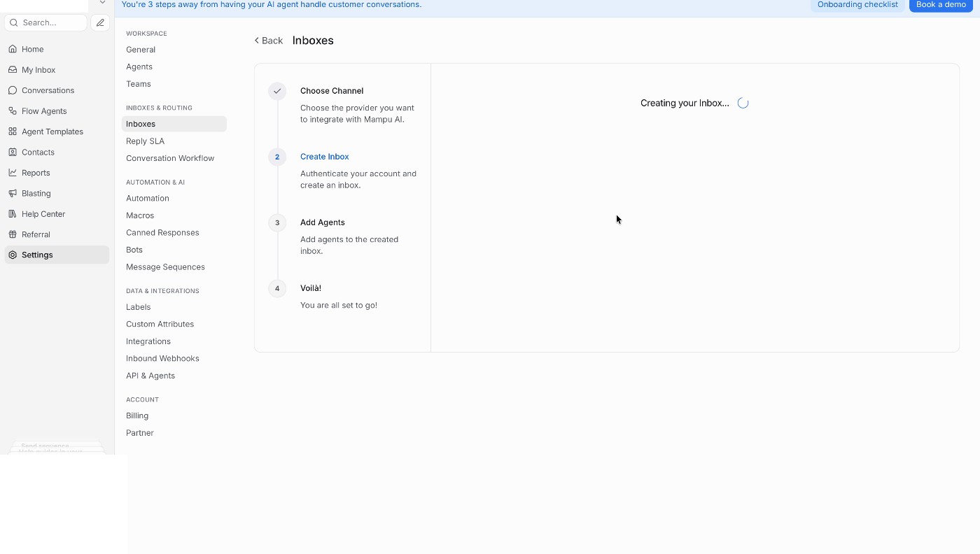Click the Settings gear icon

pos(13,255)
